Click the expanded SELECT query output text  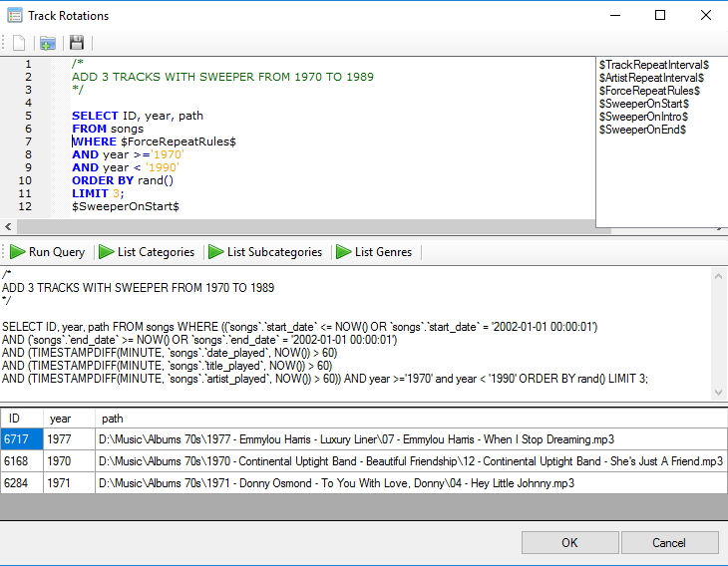[x=325, y=353]
